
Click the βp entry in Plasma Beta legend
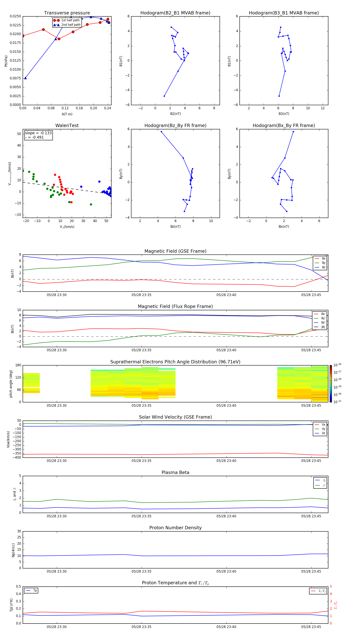[x=320, y=480]
